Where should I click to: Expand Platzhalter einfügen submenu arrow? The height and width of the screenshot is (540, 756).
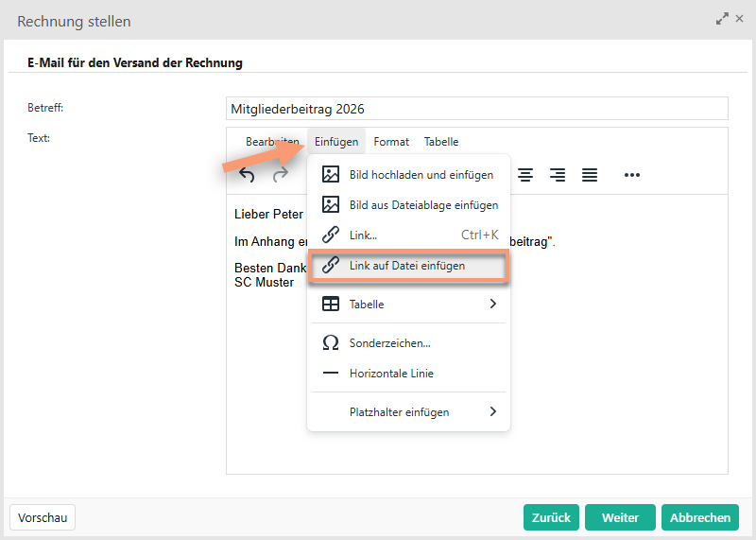[x=492, y=411]
